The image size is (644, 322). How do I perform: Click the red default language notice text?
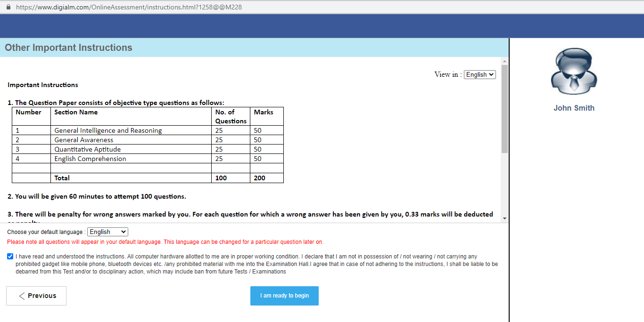coord(165,241)
